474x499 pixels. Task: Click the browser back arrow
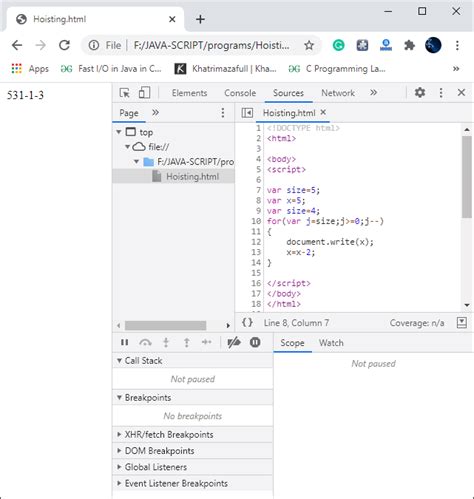[17, 45]
